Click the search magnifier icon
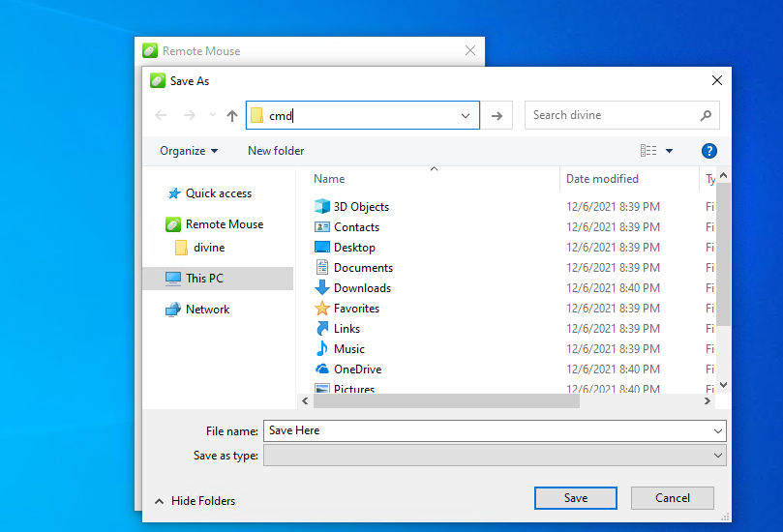783x532 pixels. (706, 115)
